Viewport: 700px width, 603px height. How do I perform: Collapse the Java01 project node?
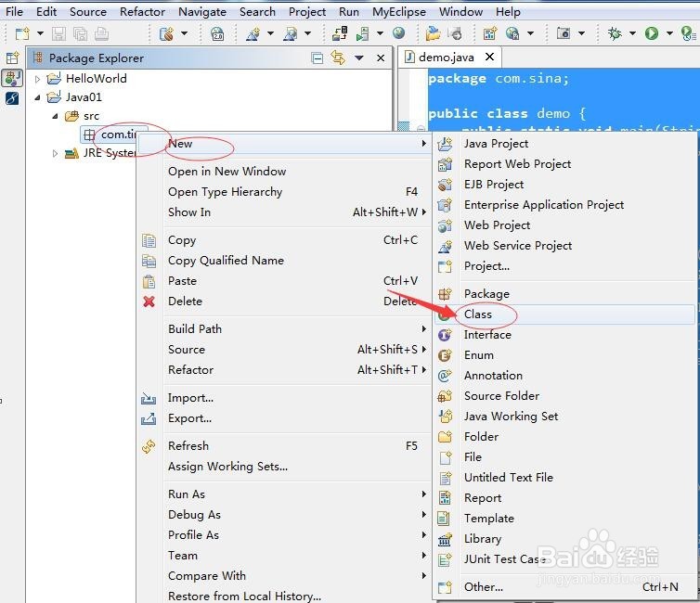[37, 97]
